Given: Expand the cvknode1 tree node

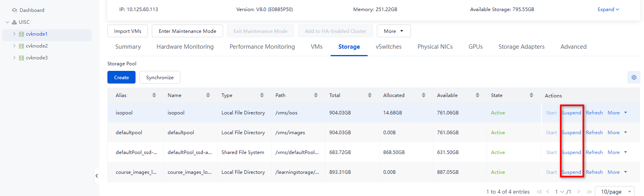Looking at the screenshot, I should click(14, 34).
